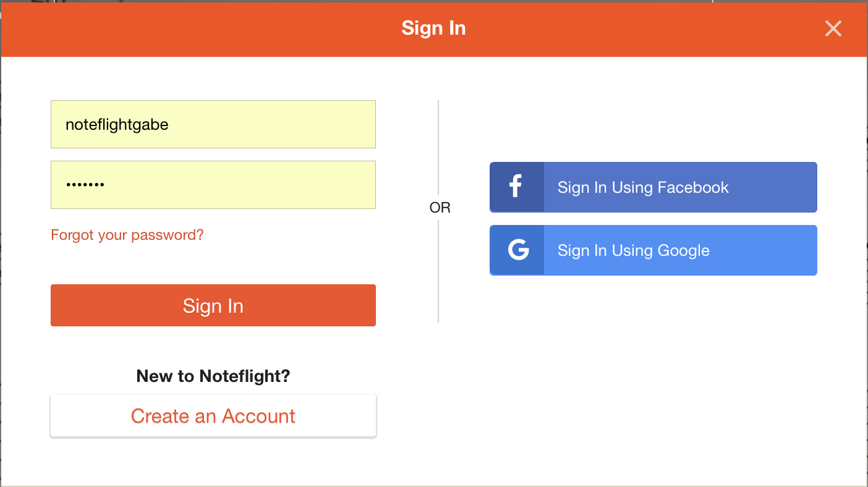Screen dimensions: 868x487
Task: Click the vertical divider line below OR
Action: [438, 272]
